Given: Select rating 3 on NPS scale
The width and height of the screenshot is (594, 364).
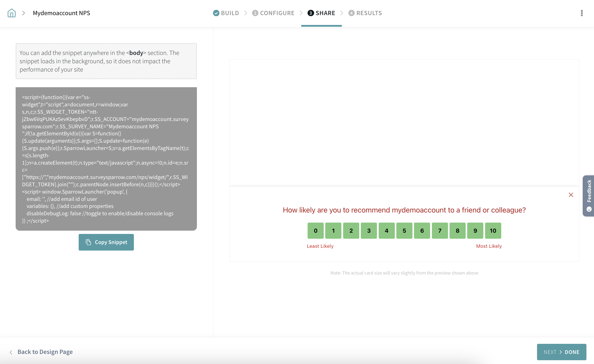Looking at the screenshot, I should point(369,231).
